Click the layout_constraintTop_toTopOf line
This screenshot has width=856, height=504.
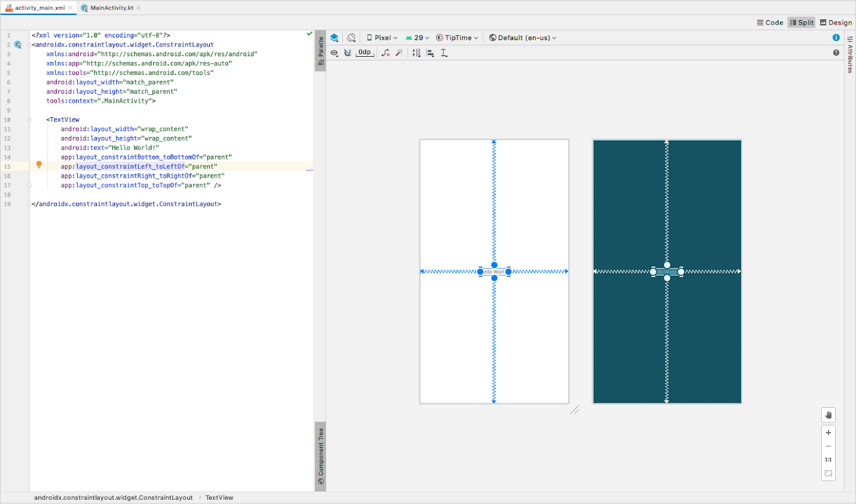coord(141,185)
